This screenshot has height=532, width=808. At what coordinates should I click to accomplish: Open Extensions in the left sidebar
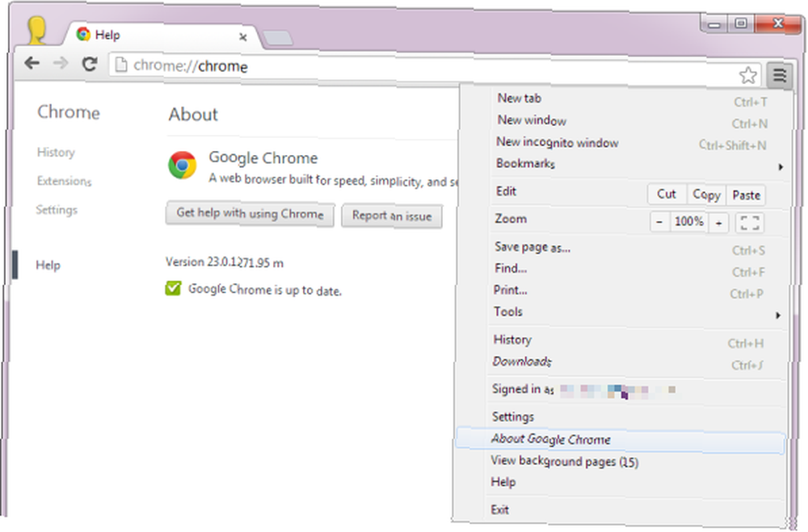click(x=64, y=182)
